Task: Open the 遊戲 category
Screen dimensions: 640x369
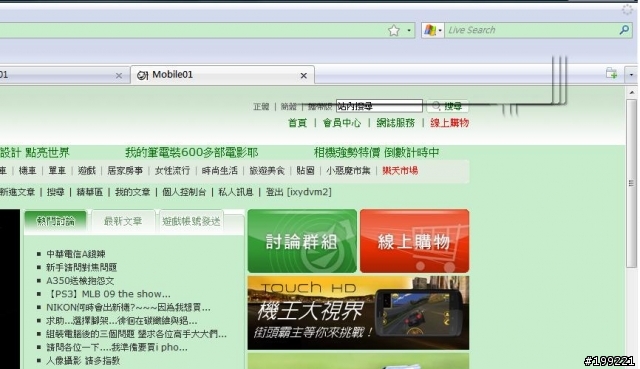Action: (x=87, y=171)
